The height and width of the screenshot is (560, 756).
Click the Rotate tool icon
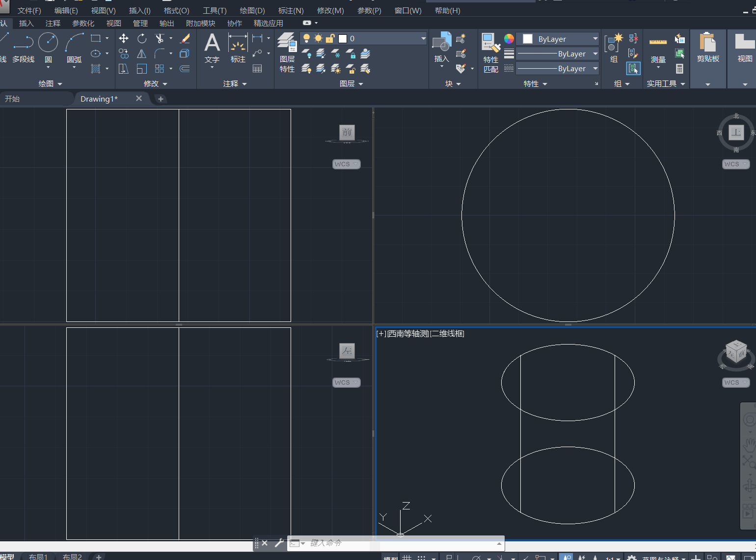click(142, 38)
